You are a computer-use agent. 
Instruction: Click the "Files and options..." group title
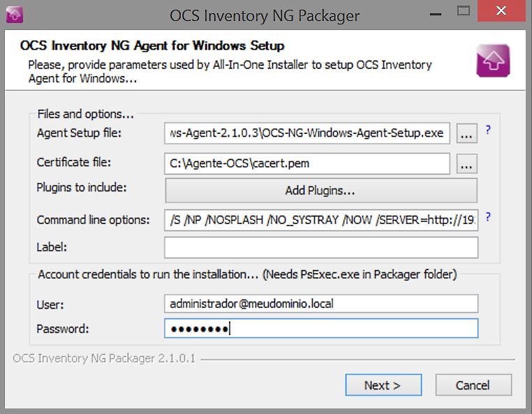pos(85,114)
